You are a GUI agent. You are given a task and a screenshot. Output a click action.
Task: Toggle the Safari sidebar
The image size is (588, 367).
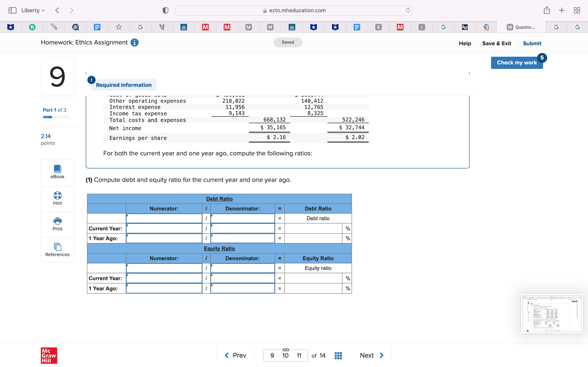click(13, 10)
